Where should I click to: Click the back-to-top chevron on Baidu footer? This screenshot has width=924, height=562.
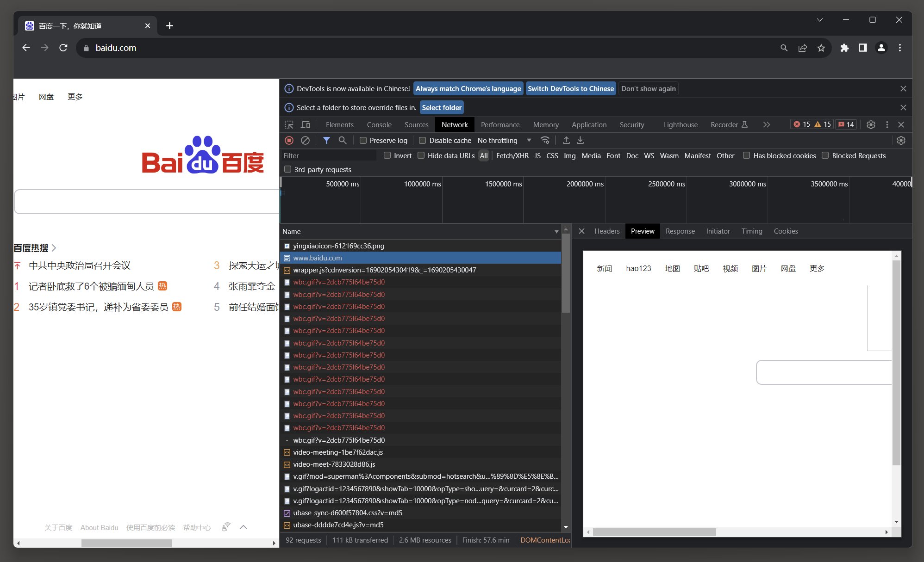[x=243, y=527]
